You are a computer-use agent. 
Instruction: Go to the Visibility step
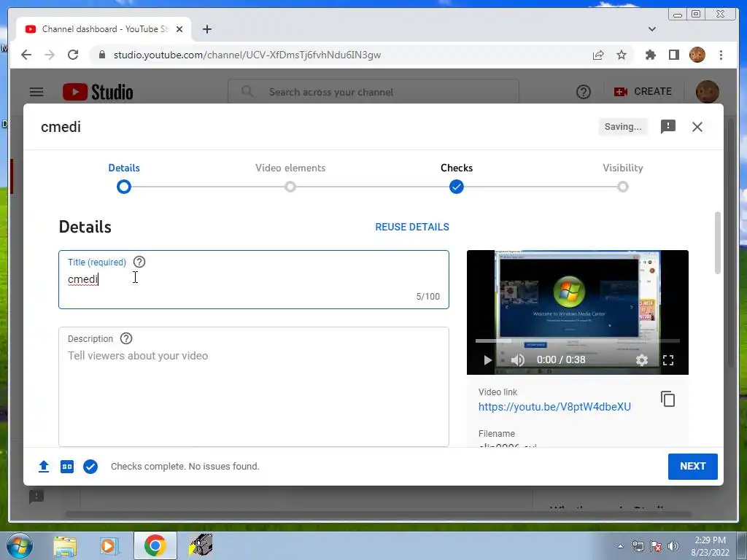click(623, 168)
